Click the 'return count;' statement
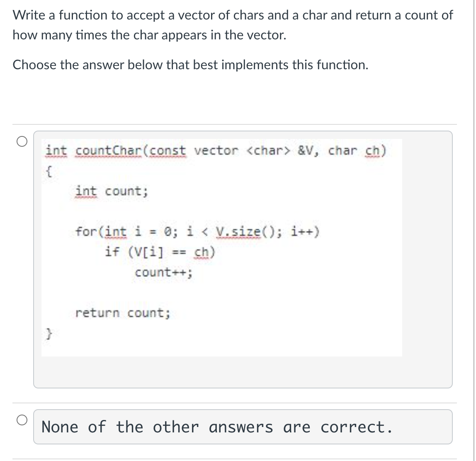Viewport: 476px width, 461px height. [122, 313]
